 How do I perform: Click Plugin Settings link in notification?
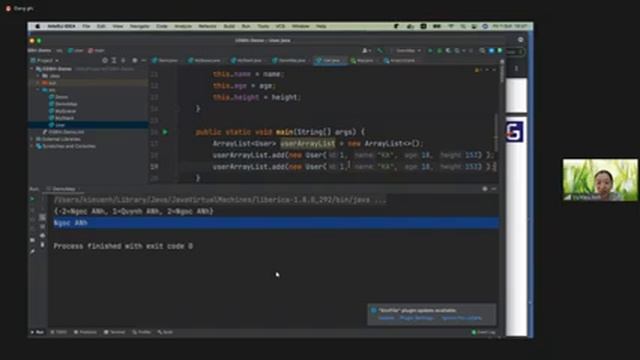point(417,318)
